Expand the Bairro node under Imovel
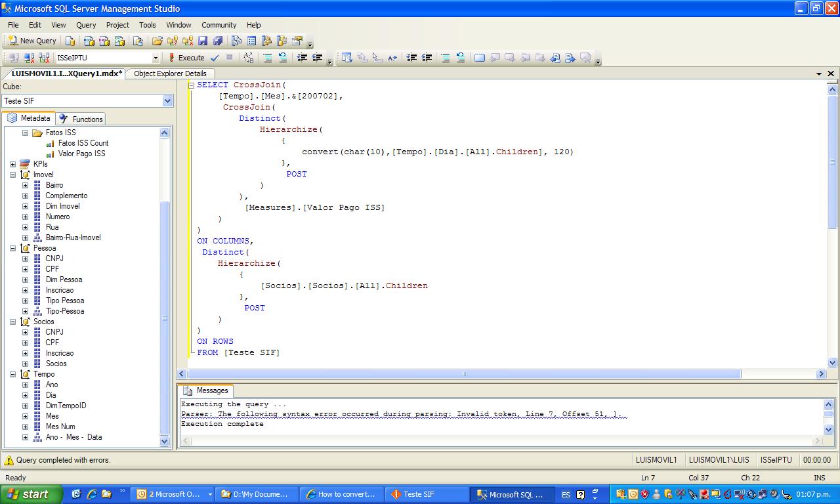The height and width of the screenshot is (504, 840). tap(24, 185)
